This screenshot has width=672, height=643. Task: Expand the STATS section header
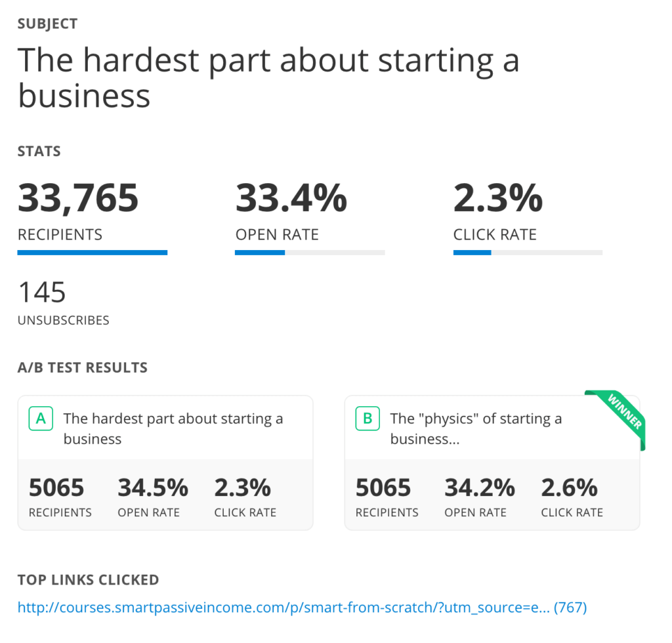39,151
